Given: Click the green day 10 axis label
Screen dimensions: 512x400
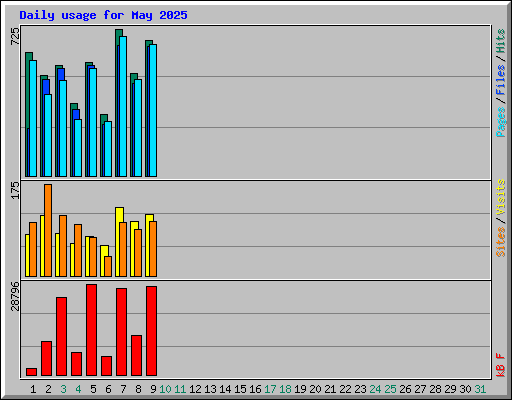Looking at the screenshot, I should [165, 389].
